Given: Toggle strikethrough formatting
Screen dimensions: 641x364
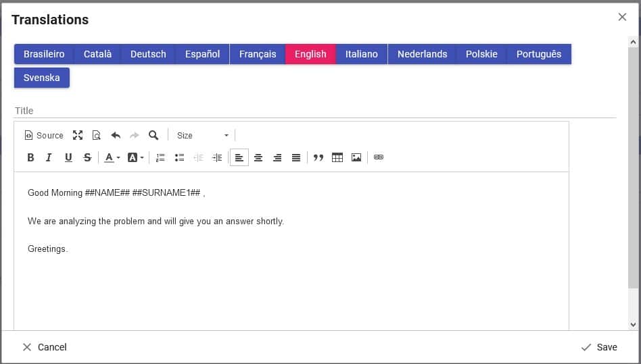Looking at the screenshot, I should pos(87,157).
